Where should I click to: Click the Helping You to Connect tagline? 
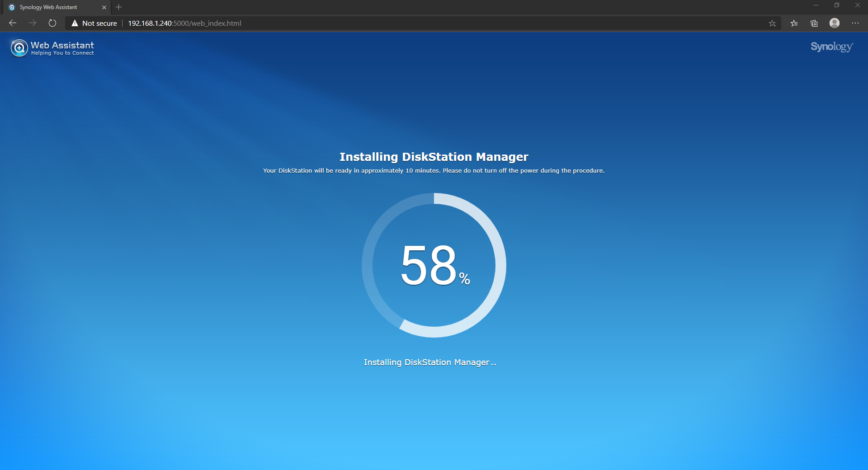[62, 53]
